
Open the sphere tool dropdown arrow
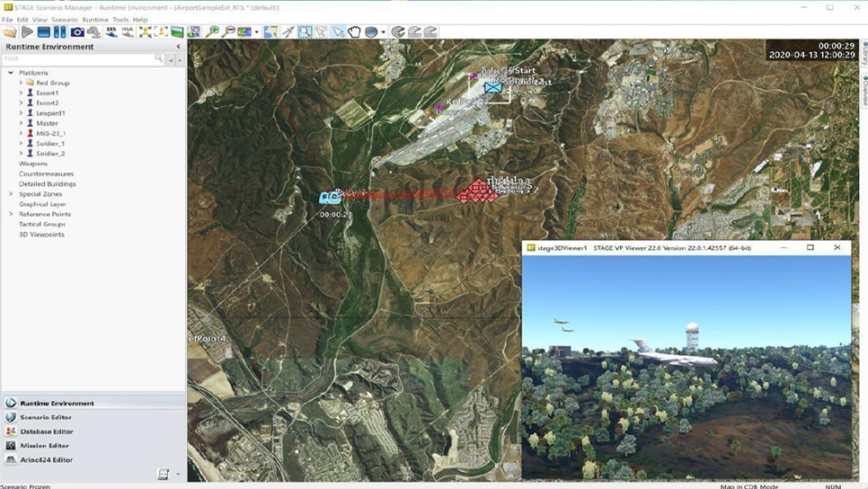[x=384, y=32]
